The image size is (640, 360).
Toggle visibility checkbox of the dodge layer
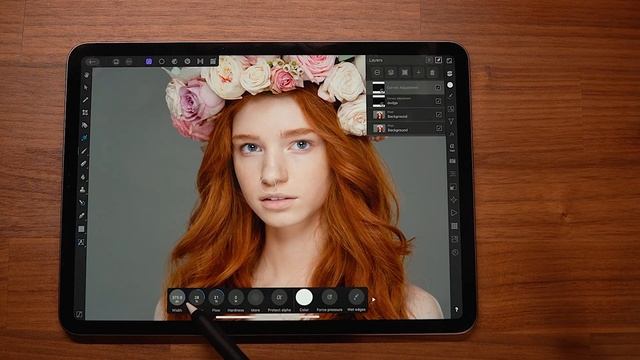pyautogui.click(x=438, y=101)
